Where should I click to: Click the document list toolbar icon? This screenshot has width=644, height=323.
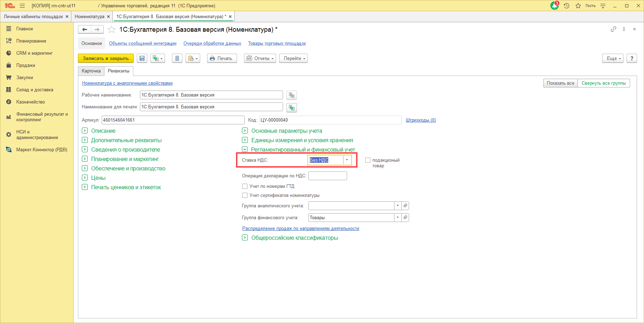coord(177,59)
